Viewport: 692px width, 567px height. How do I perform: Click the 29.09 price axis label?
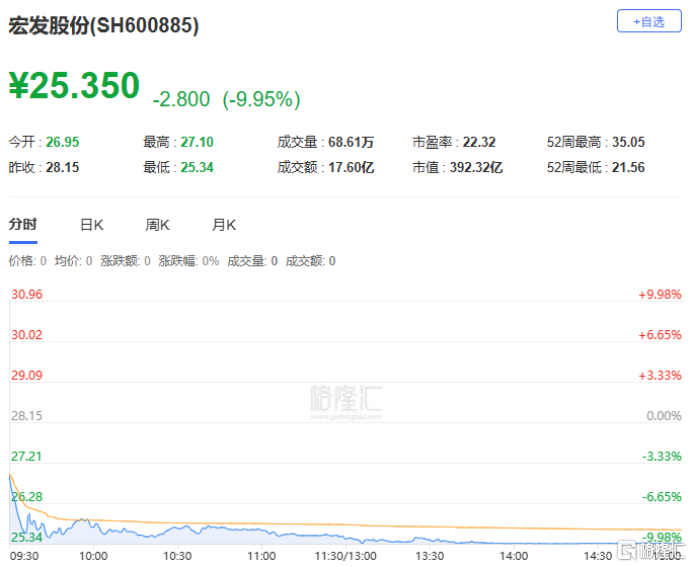27,375
